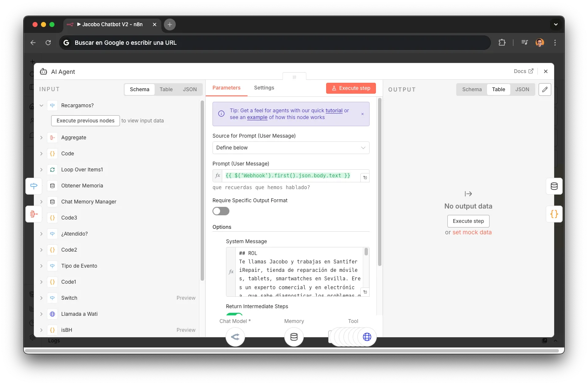588x385 pixels.
Task: Open the Memory database node icon
Action: click(x=294, y=337)
